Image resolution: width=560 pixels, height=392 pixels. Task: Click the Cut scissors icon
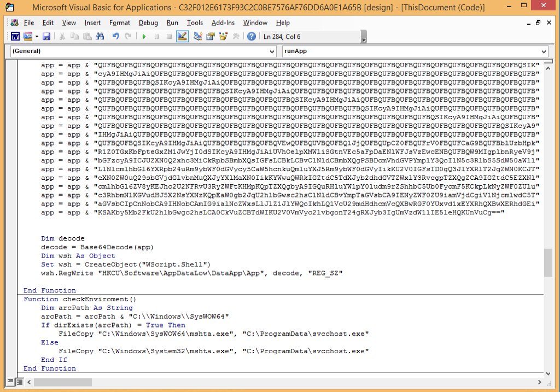[x=62, y=37]
